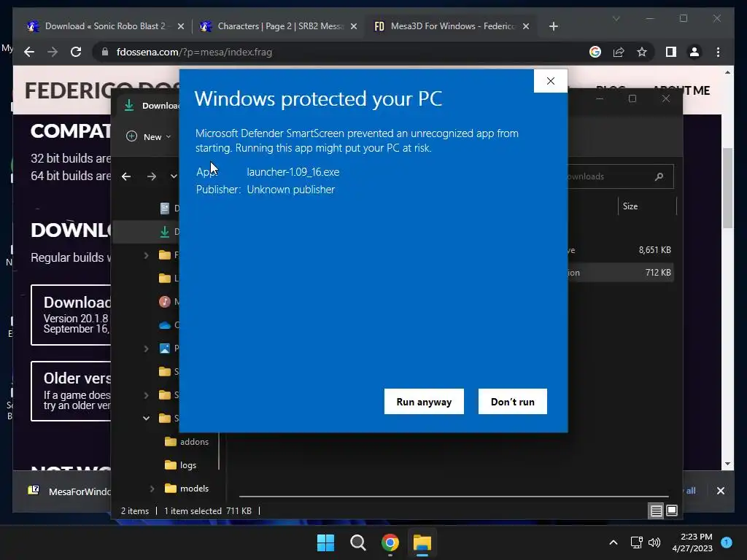747x560 pixels.
Task: Open taskbar Search
Action: [x=357, y=542]
